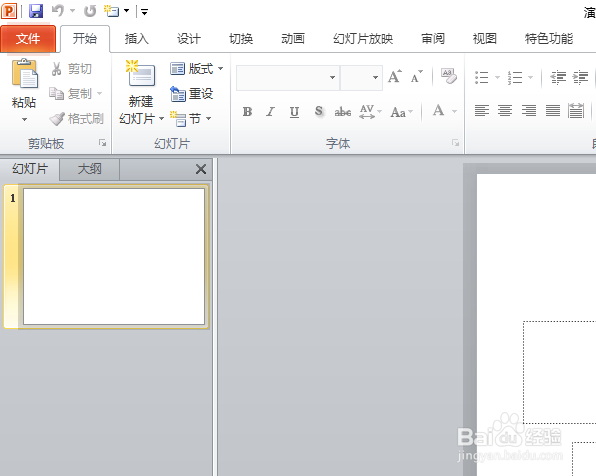This screenshot has height=476, width=596.
Task: Apply font color A button
Action: tap(438, 111)
